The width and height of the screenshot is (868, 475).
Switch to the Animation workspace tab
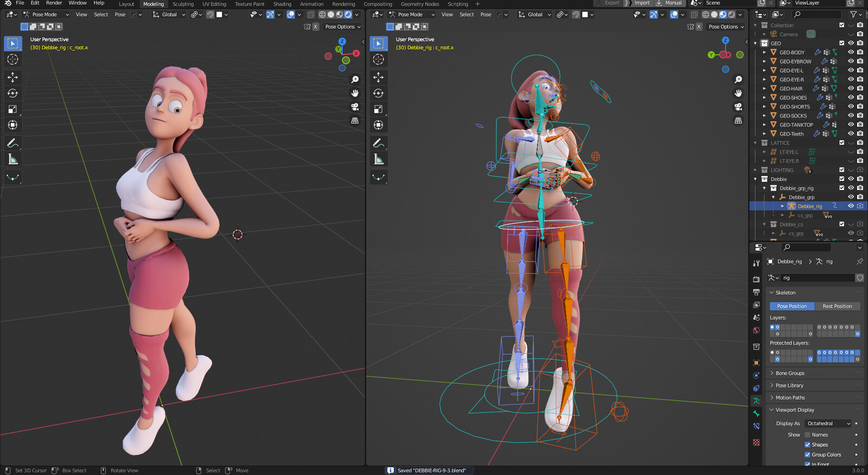pyautogui.click(x=311, y=4)
